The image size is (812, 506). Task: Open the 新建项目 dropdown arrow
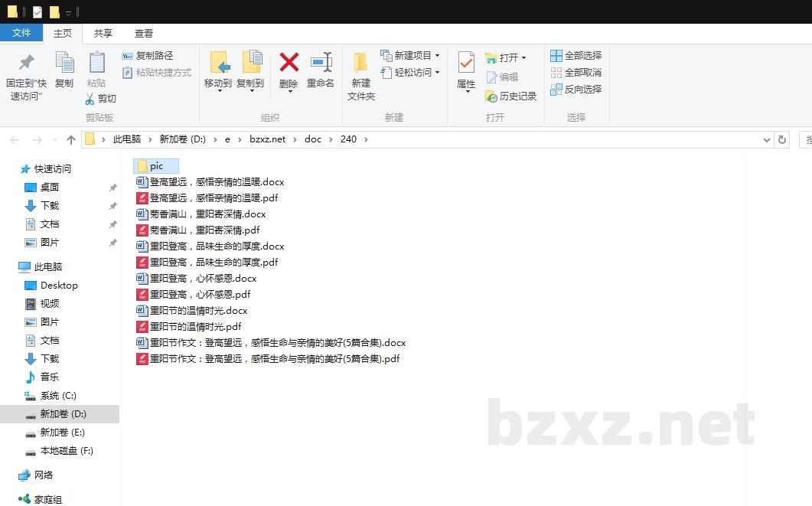coord(436,55)
